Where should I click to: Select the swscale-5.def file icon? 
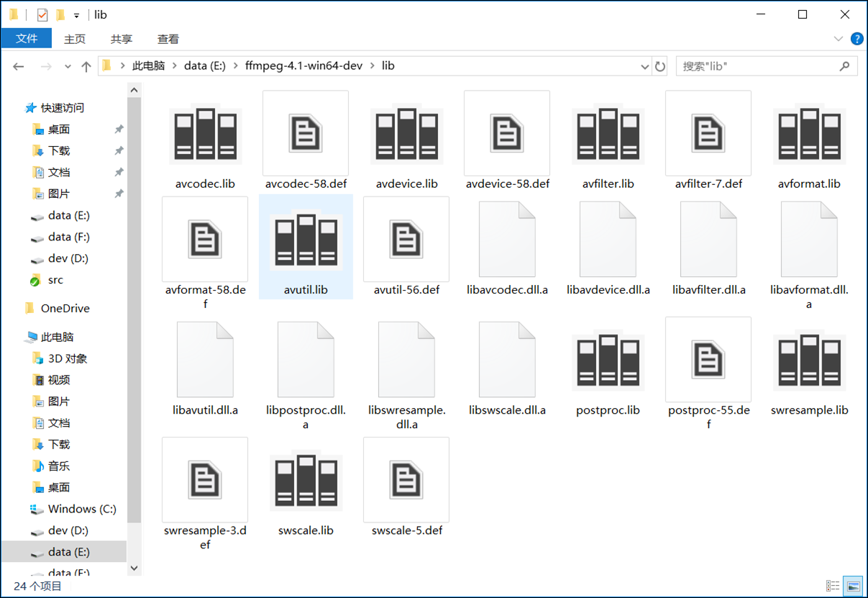pos(406,479)
